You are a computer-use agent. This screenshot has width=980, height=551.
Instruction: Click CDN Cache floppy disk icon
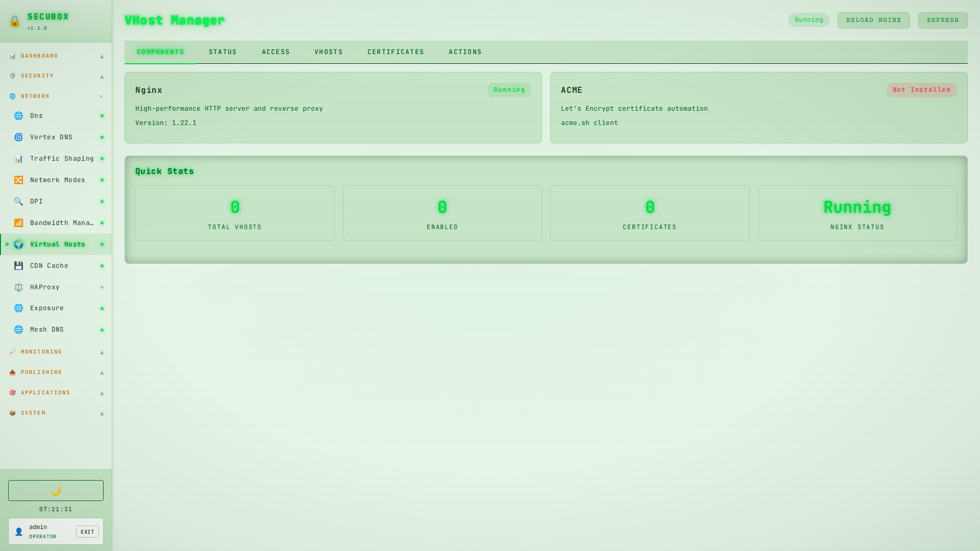[x=19, y=266]
